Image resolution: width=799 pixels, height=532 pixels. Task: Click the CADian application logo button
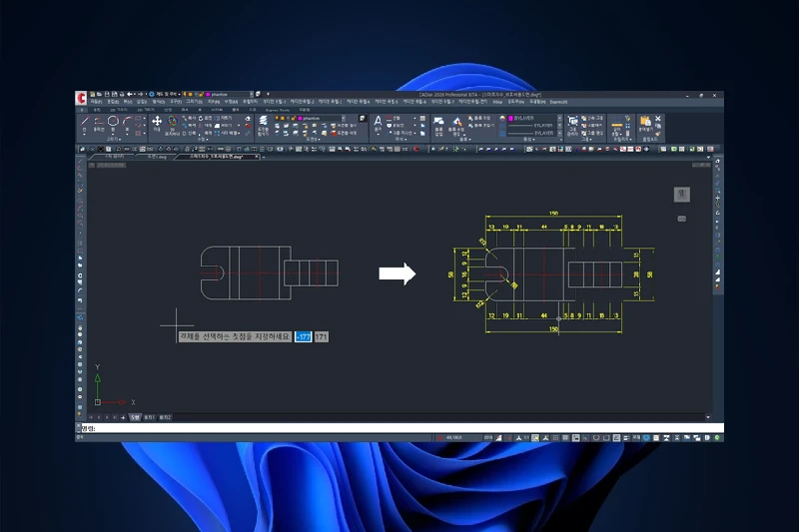[x=81, y=97]
